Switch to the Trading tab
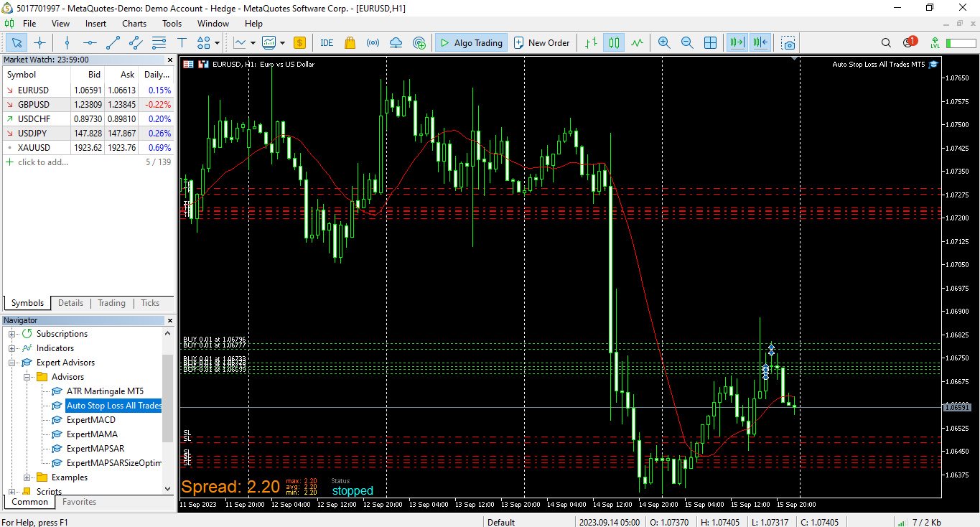This screenshot has height=527, width=980. [x=111, y=302]
